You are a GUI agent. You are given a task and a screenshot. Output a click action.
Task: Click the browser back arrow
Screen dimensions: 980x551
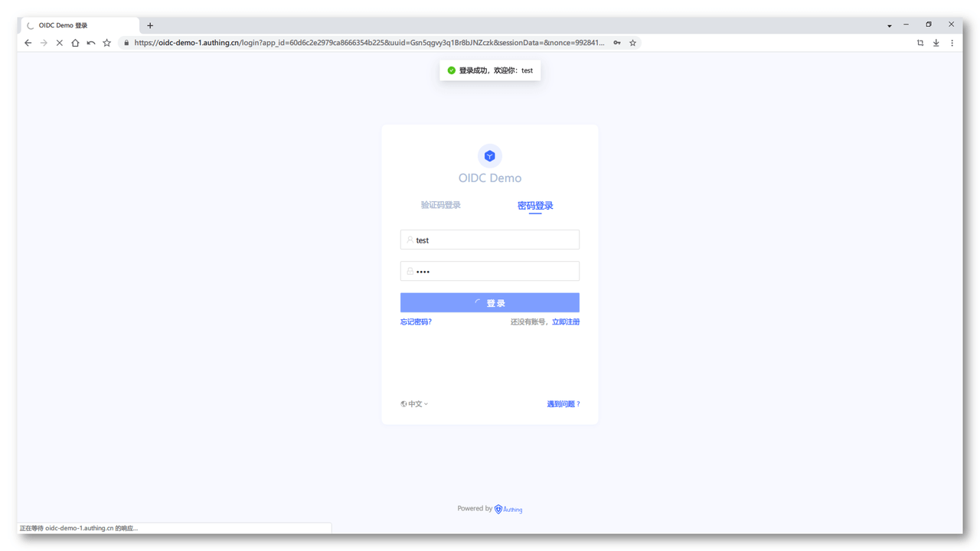(x=28, y=43)
